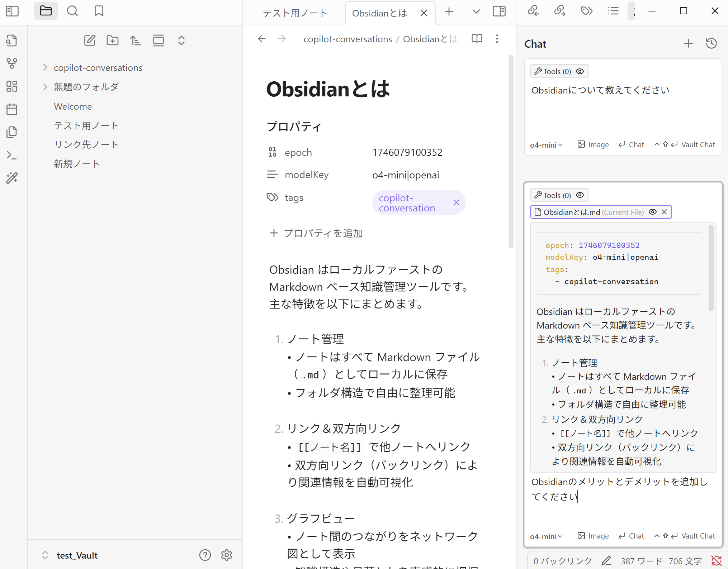Screen dimensions: 728x569
Task: Click Image button in lower chat input
Action: (593, 536)
